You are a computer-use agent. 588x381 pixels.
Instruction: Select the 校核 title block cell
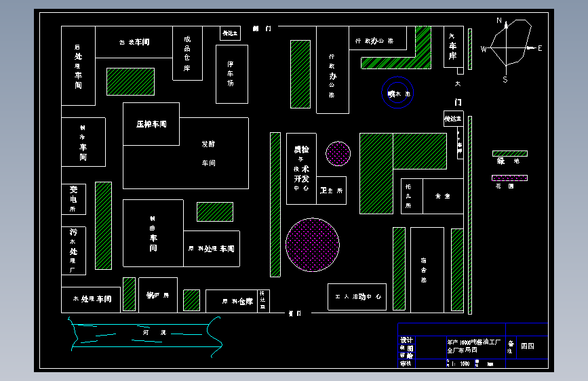tap(406, 355)
